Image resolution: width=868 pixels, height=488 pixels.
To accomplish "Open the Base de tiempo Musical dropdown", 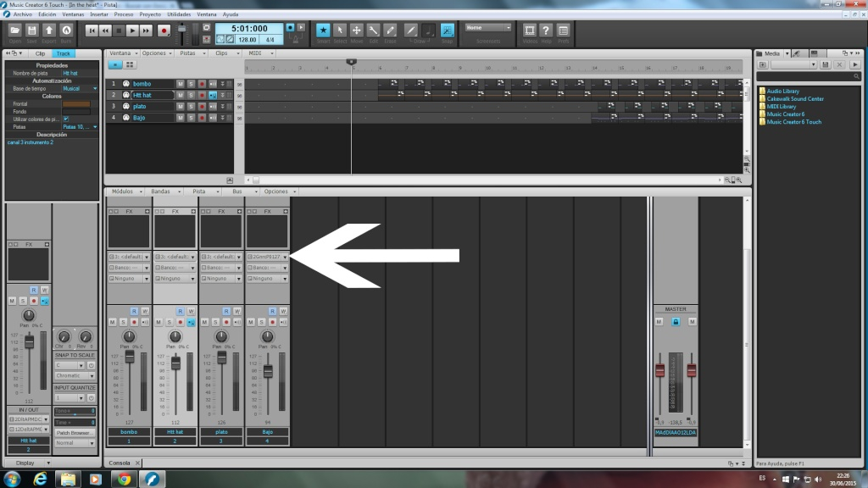I will pos(80,88).
